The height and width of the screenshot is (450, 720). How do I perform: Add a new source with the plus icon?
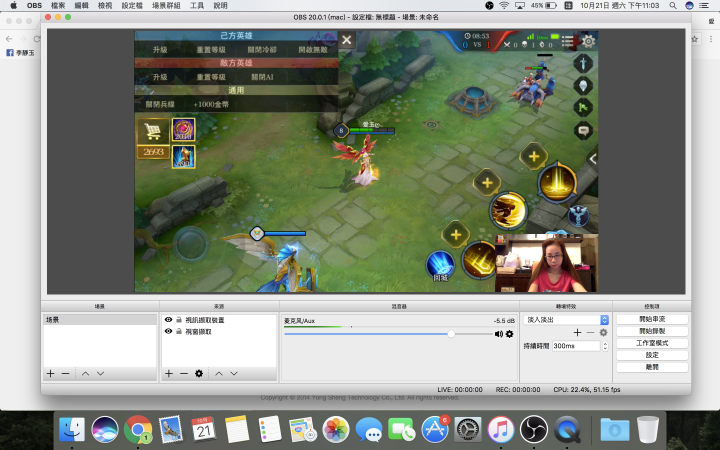click(169, 374)
